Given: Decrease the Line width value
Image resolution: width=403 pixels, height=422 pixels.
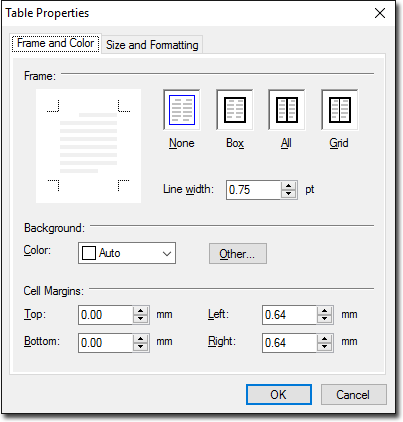Looking at the screenshot, I should point(289,194).
